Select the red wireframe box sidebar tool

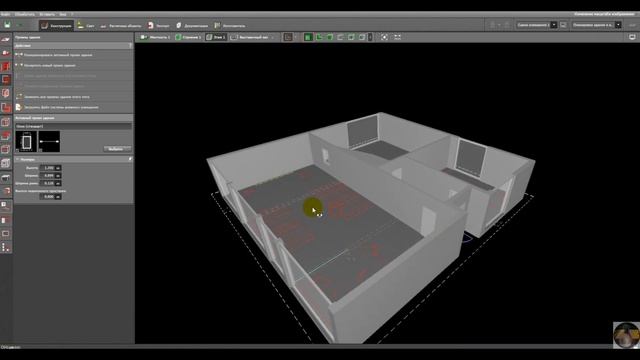[x=6, y=122]
